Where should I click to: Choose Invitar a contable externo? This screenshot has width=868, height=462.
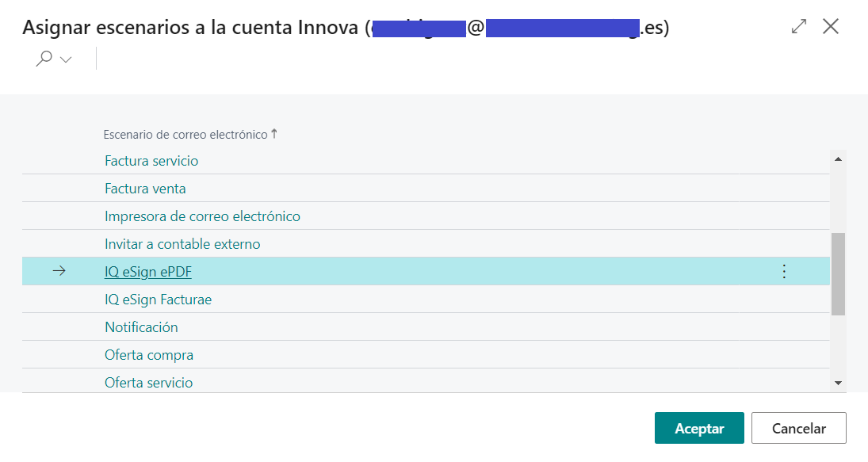(x=182, y=243)
